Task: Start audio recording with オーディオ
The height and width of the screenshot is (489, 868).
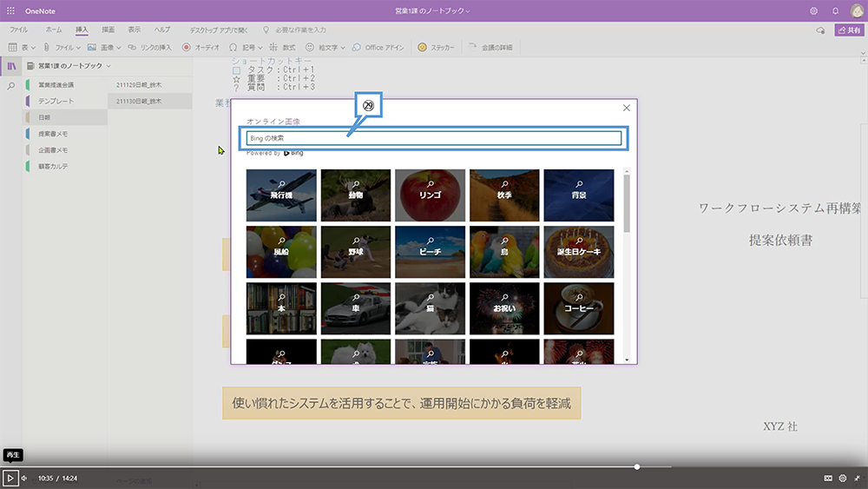Action: coord(201,47)
